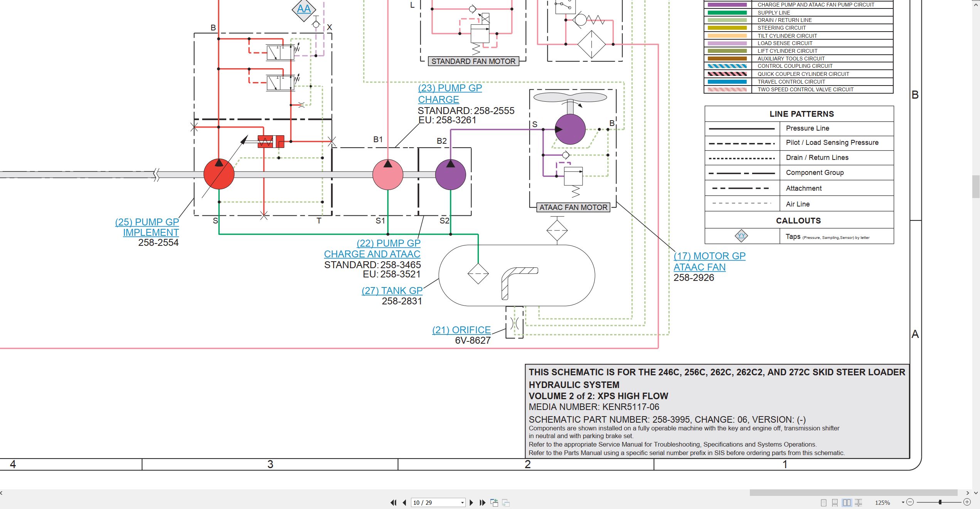The width and height of the screenshot is (980, 509).
Task: Click the SCHEMATIC PART NUMBER line
Action: click(x=667, y=420)
